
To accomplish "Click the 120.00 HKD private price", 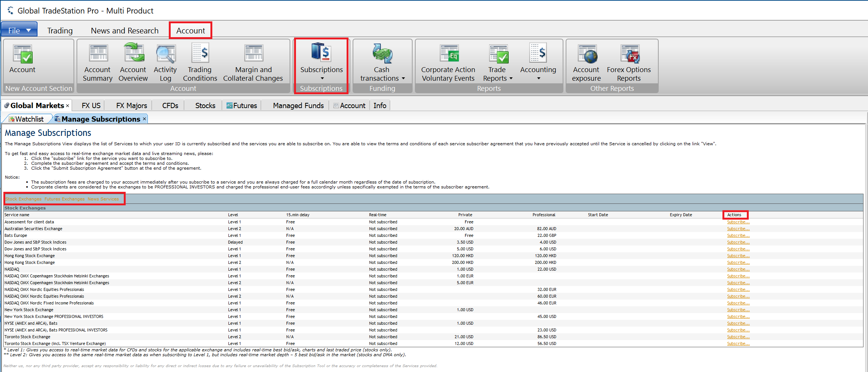I will pyautogui.click(x=463, y=256).
